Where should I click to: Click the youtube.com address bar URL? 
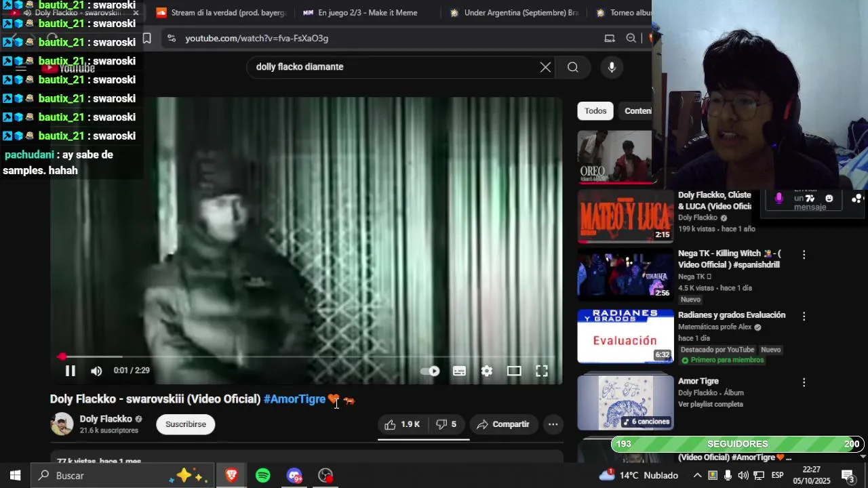point(257,39)
